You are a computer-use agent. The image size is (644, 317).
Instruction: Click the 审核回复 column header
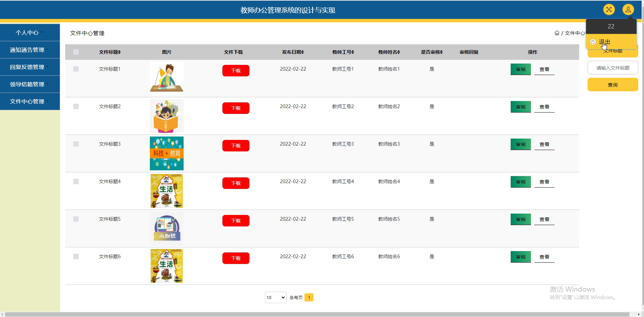click(469, 52)
